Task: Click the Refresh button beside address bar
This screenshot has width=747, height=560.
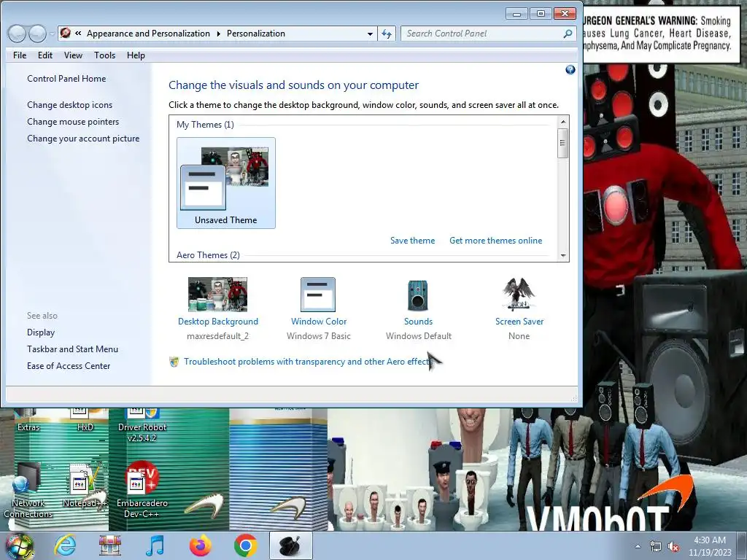Action: click(x=387, y=34)
